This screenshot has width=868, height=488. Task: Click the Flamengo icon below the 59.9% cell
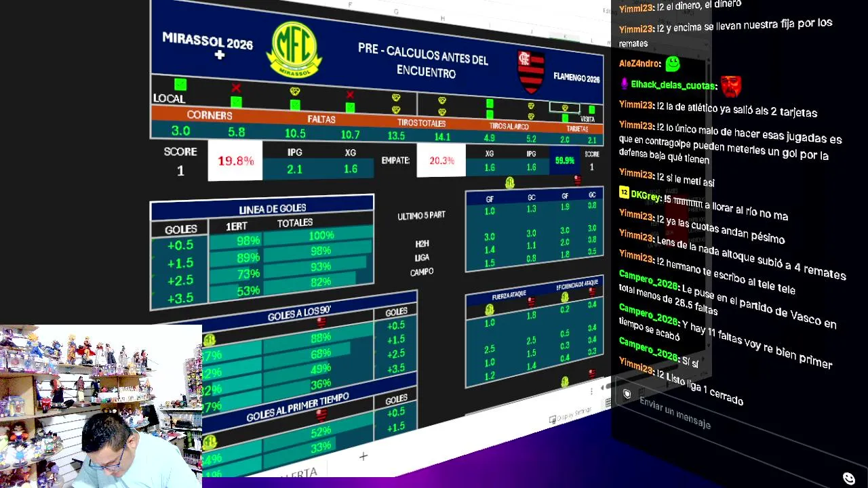[578, 180]
